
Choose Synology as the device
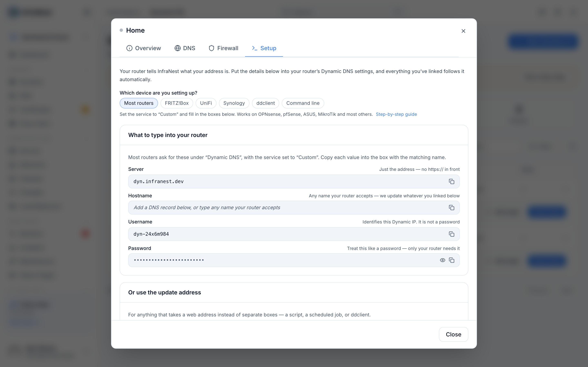pyautogui.click(x=234, y=103)
